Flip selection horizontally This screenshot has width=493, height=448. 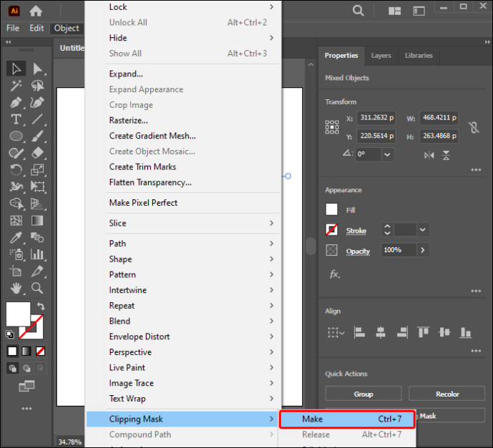click(x=429, y=155)
